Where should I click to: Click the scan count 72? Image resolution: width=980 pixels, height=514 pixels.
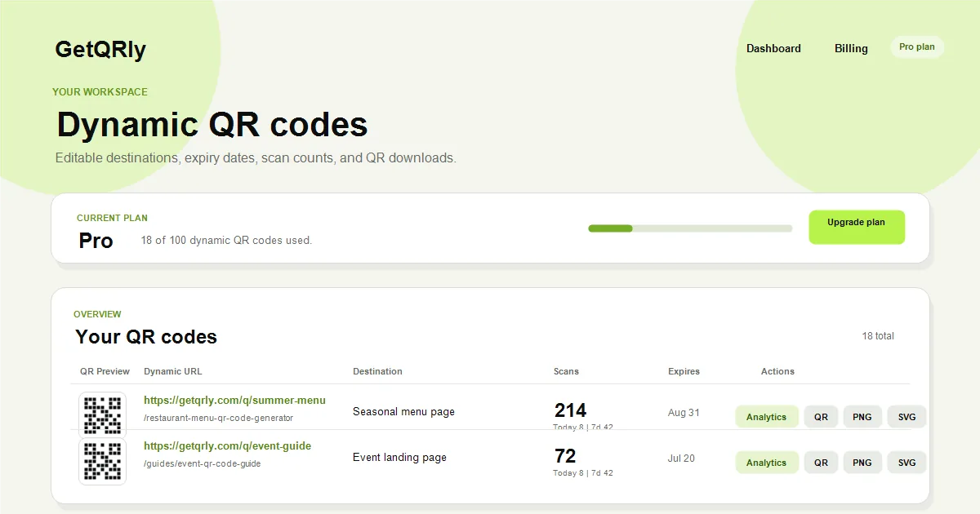(x=565, y=456)
